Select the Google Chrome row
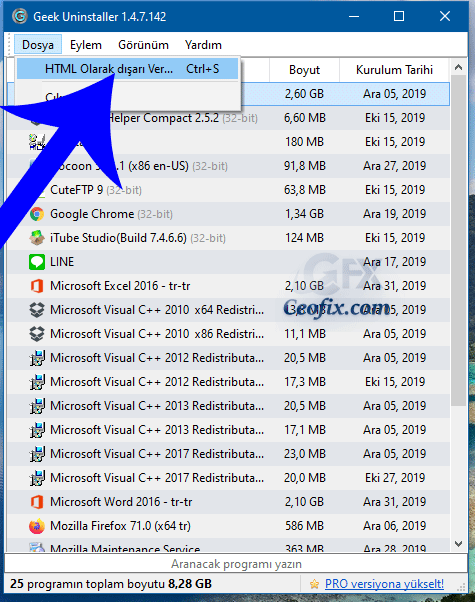 [x=228, y=214]
